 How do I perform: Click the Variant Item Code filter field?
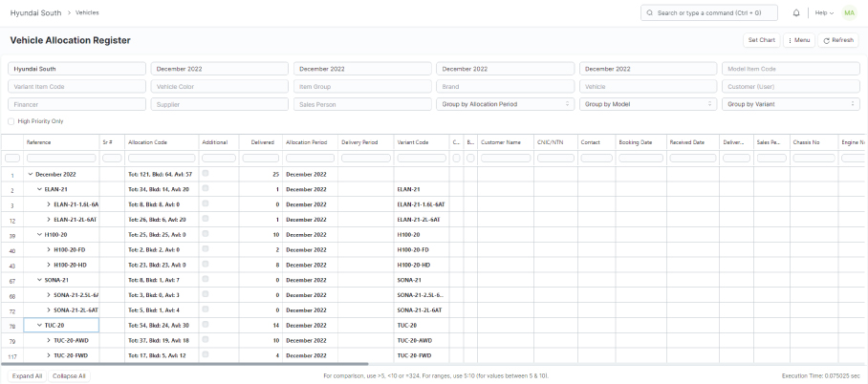coord(76,86)
